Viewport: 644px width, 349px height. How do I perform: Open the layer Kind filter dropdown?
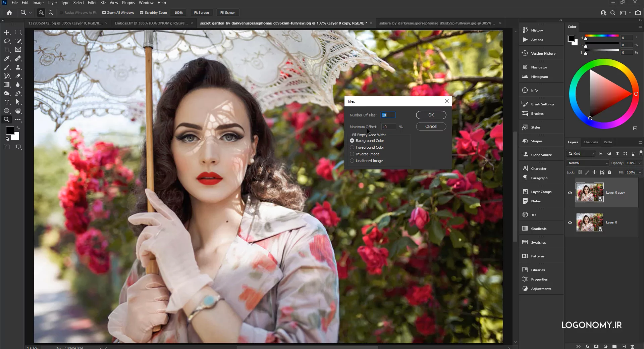click(x=581, y=153)
